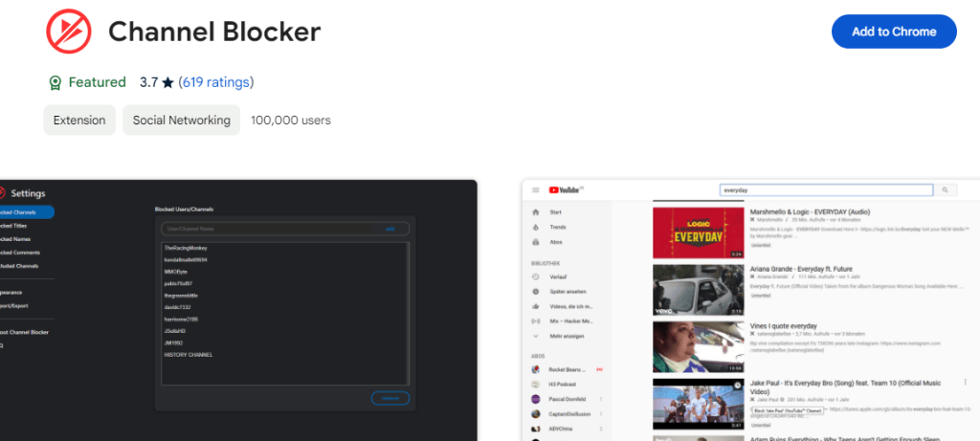This screenshot has width=980, height=441.
Task: Select davidc7332 in the blocked list
Action: [177, 307]
